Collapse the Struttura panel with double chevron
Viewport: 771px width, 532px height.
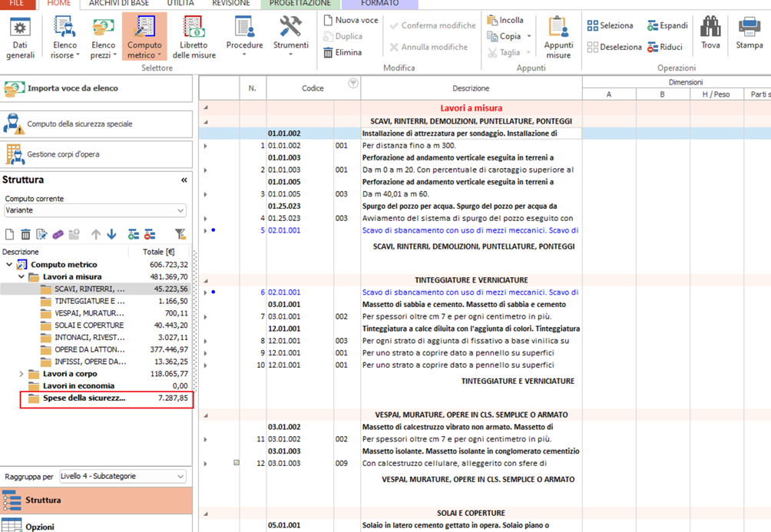(184, 180)
